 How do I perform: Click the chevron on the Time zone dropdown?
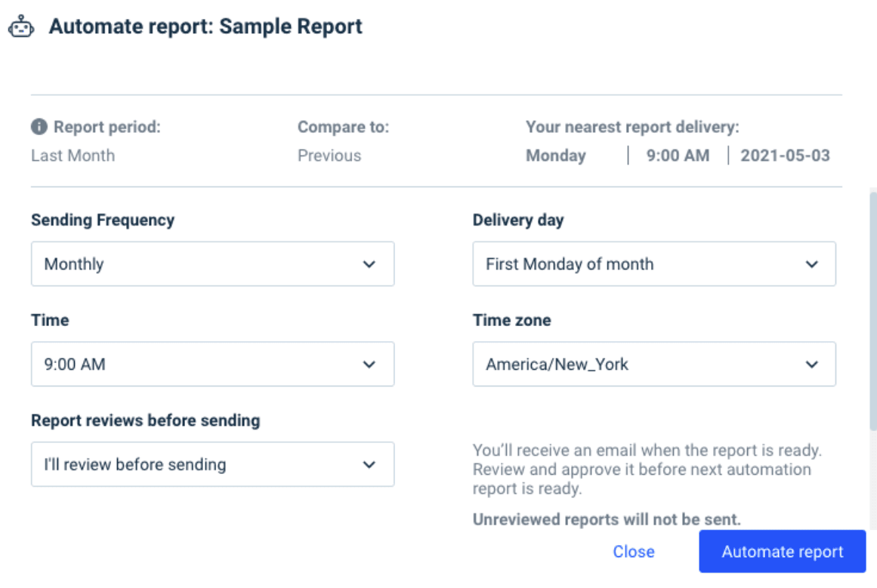[x=812, y=364]
